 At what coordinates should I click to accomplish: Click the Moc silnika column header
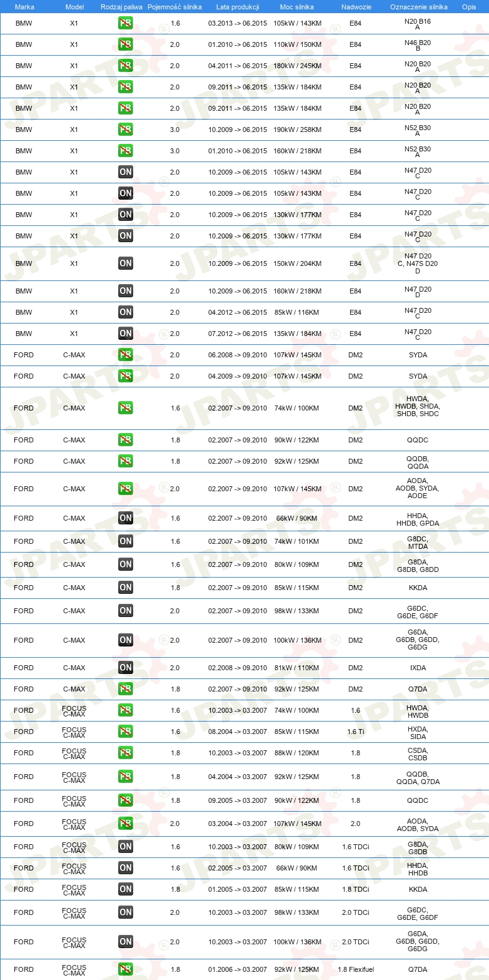[x=297, y=6]
